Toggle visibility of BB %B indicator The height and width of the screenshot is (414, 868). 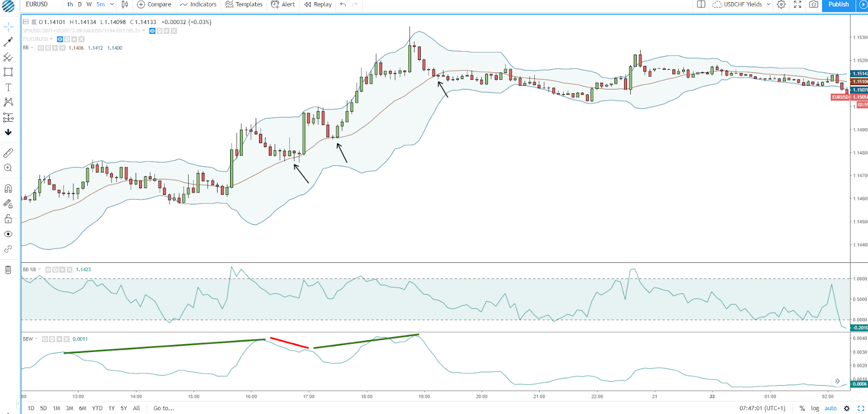click(x=48, y=269)
